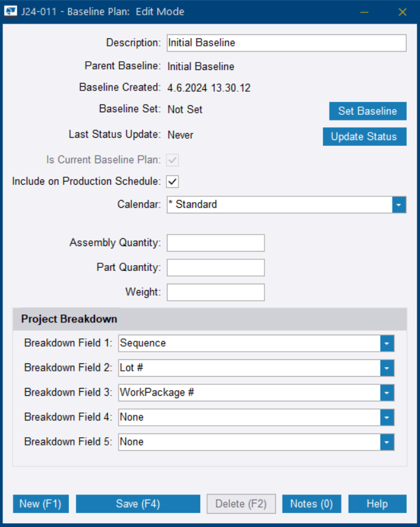
Task: Close the Baseline Plan window
Action: 402,12
